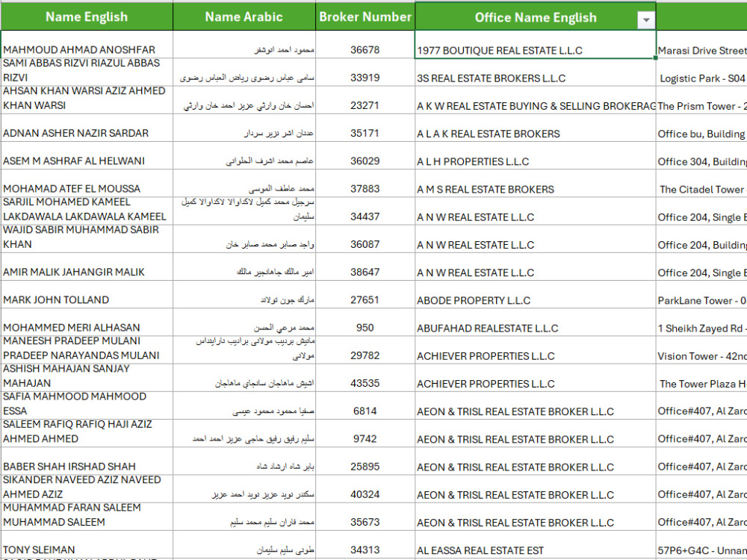Click A K W REAL ESTATE BUYING & SELLING cell
The height and width of the screenshot is (560, 747).
click(x=536, y=100)
